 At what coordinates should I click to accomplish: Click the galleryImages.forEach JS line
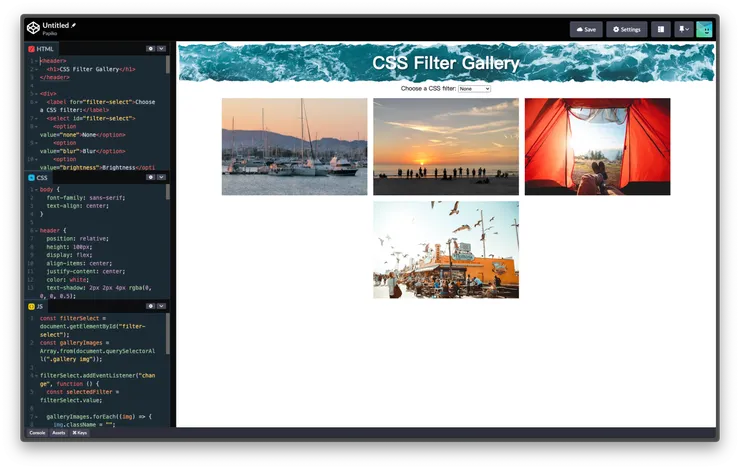click(99, 417)
